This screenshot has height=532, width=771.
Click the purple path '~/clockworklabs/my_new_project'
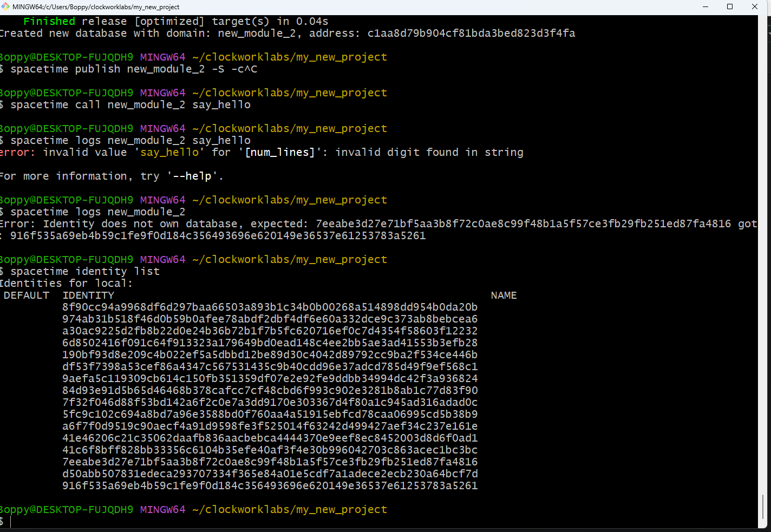[x=289, y=508]
